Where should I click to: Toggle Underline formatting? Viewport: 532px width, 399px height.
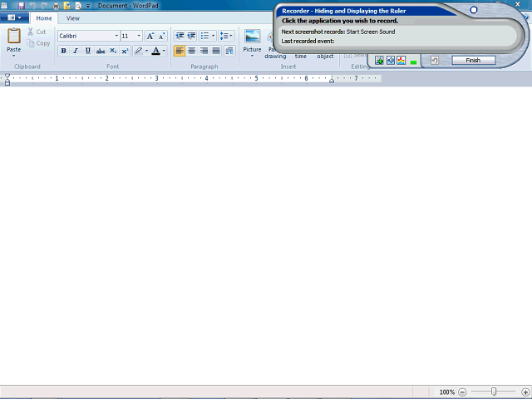(x=88, y=51)
